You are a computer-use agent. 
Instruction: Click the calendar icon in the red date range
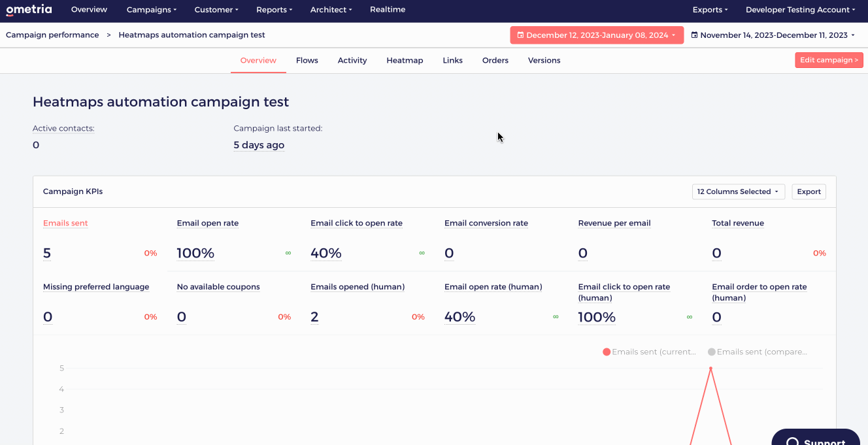pos(521,35)
